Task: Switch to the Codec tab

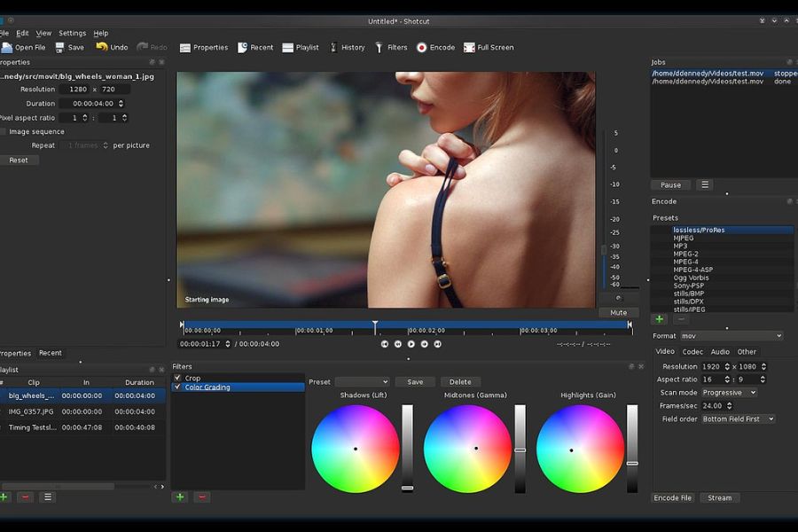Action: click(692, 352)
